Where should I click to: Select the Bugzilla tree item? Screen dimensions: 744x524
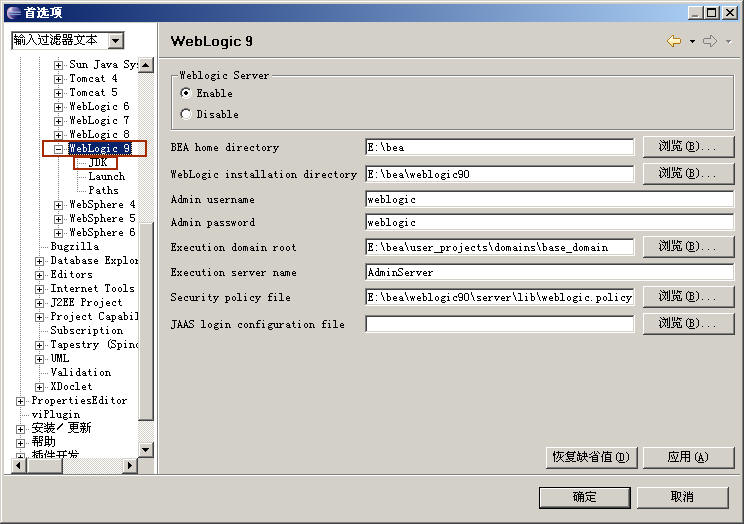74,246
